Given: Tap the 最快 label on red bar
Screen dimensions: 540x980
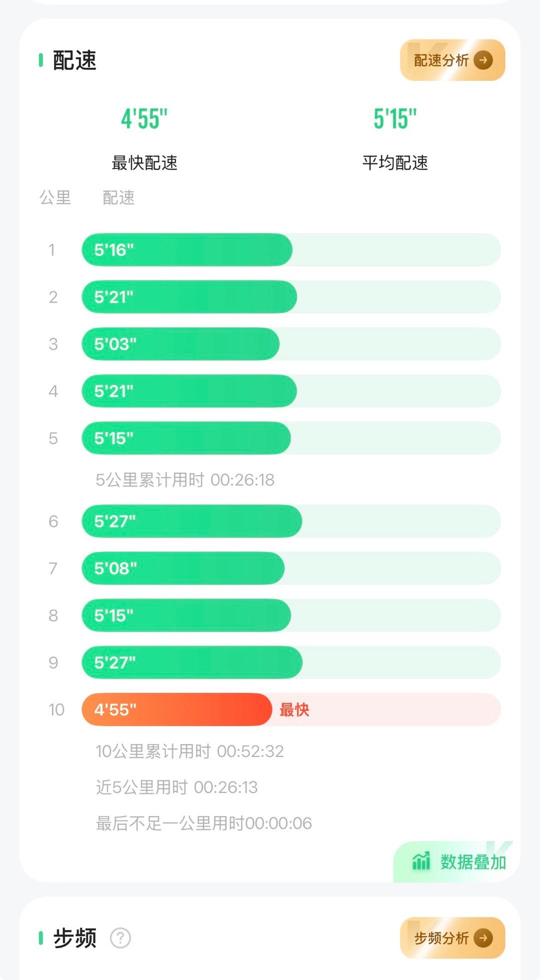Looking at the screenshot, I should (294, 709).
